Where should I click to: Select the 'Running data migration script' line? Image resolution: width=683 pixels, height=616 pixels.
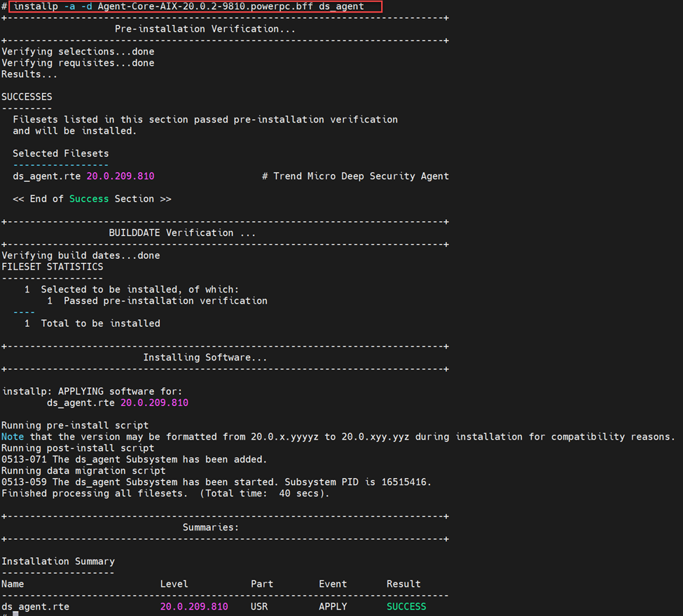coord(83,470)
